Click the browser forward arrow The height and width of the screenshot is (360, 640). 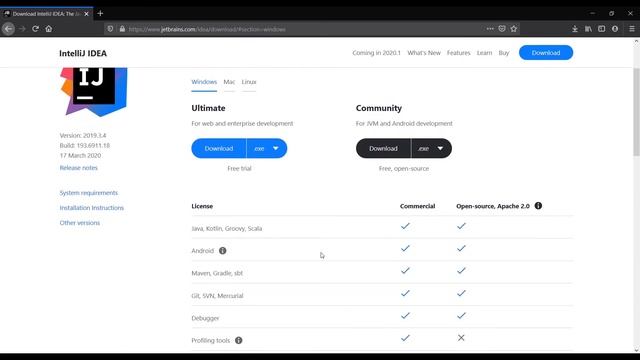pos(22,29)
